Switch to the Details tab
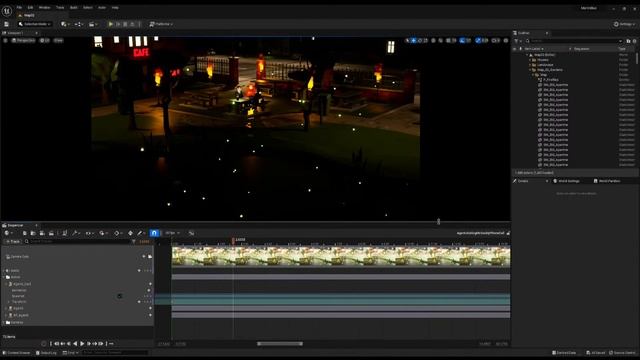 pyautogui.click(x=523, y=181)
